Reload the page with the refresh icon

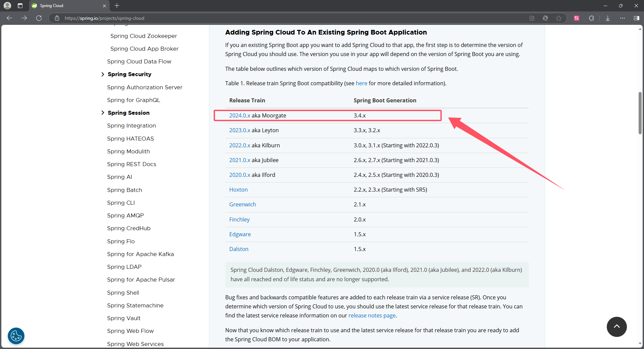click(39, 18)
